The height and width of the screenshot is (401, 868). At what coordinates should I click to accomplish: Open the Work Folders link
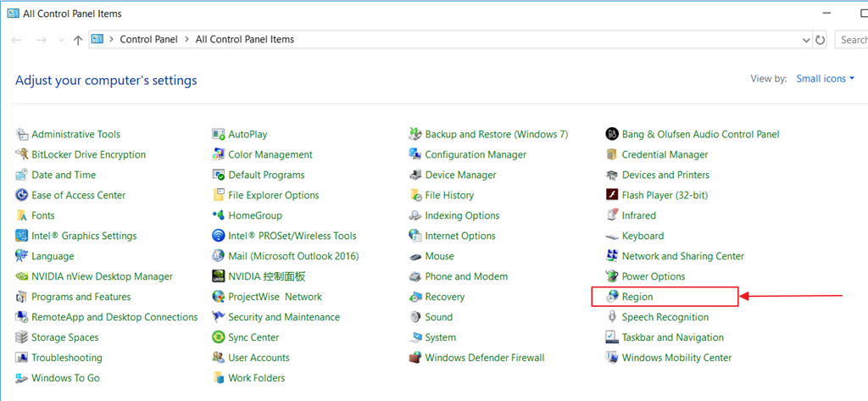pyautogui.click(x=256, y=378)
